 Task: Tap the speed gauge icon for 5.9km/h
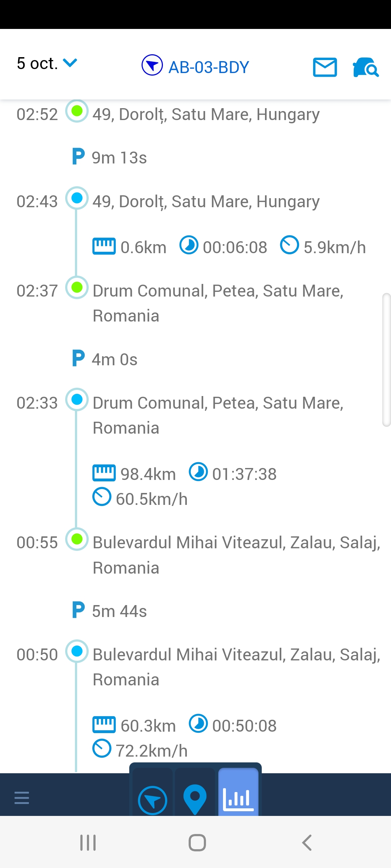(289, 245)
